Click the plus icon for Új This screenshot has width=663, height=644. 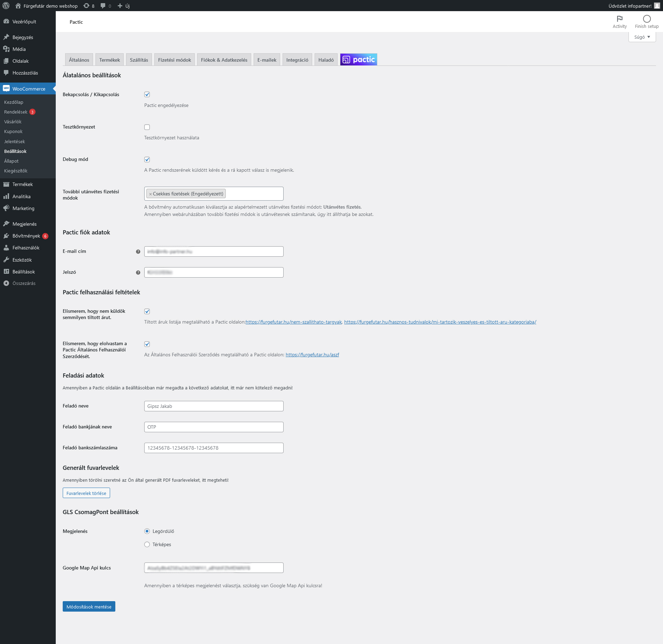pyautogui.click(x=120, y=6)
